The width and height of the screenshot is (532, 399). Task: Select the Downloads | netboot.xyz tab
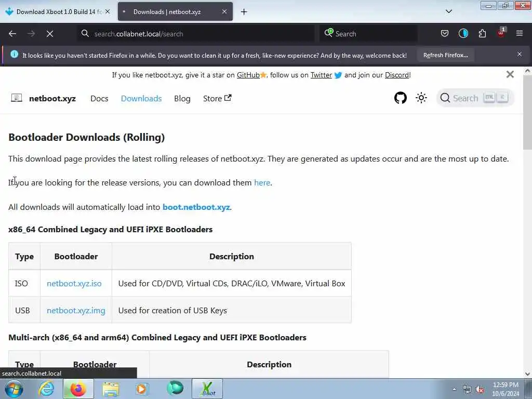pyautogui.click(x=175, y=11)
